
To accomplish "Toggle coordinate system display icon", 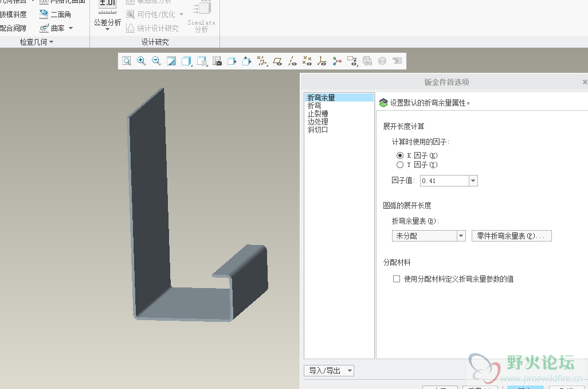I will click(322, 61).
